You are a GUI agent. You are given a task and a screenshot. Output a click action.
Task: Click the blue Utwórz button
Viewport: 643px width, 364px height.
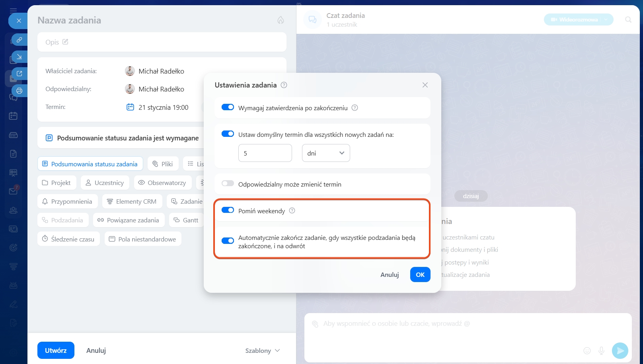(x=56, y=350)
